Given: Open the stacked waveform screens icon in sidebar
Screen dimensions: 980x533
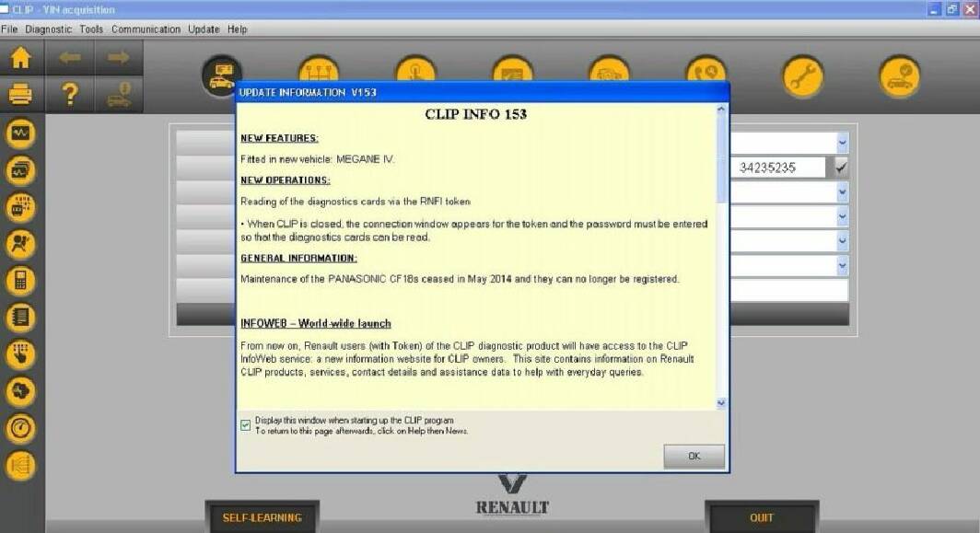Looking at the screenshot, I should 20,170.
